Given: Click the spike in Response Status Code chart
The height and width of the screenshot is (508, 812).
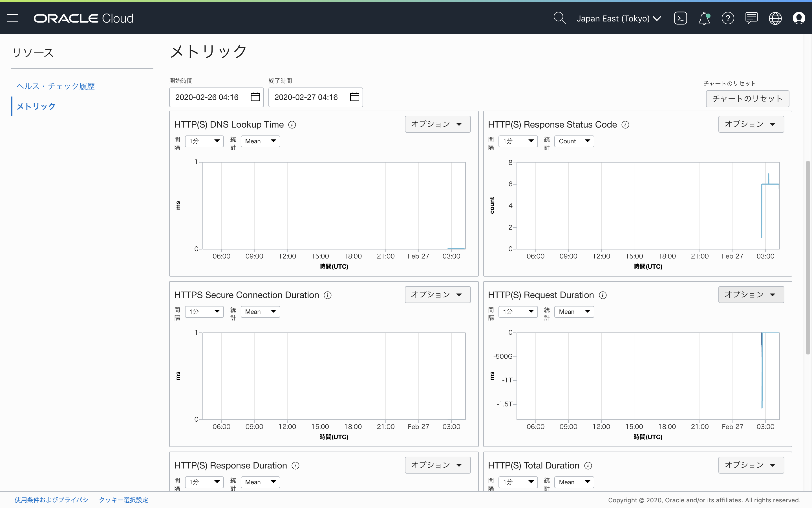Looking at the screenshot, I should coord(768,178).
